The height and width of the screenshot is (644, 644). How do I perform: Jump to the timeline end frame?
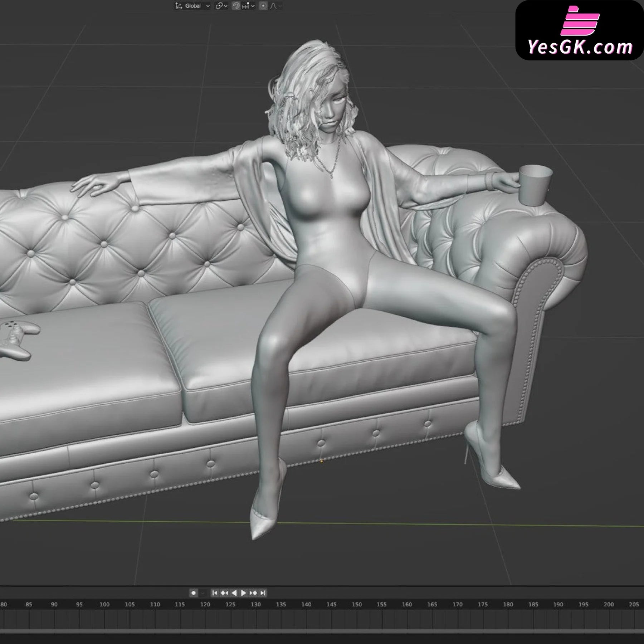click(263, 593)
